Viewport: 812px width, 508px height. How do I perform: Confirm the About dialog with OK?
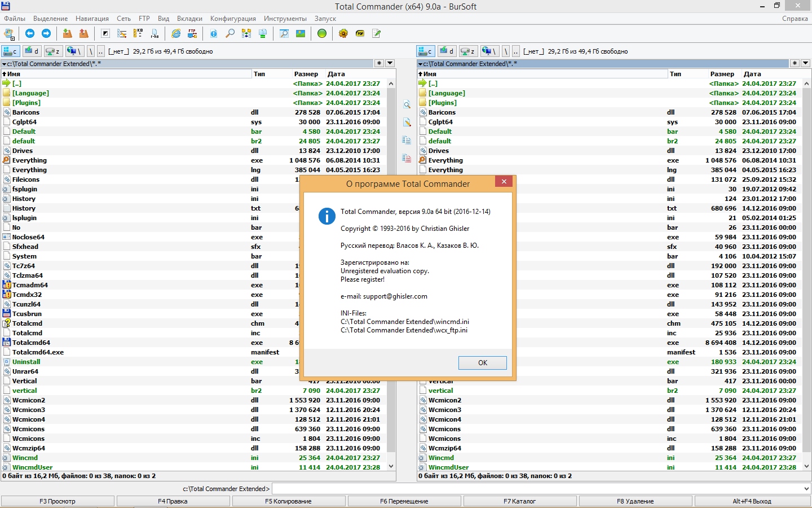pos(483,363)
